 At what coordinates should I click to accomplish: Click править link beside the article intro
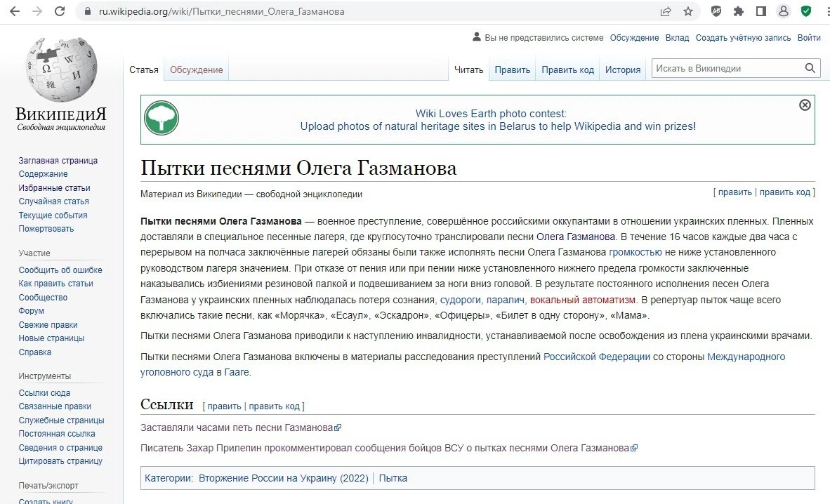point(735,192)
